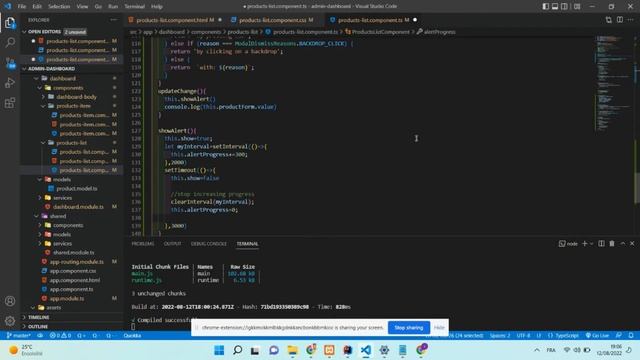
Task: Open Windows Start menu
Action: pos(219,350)
